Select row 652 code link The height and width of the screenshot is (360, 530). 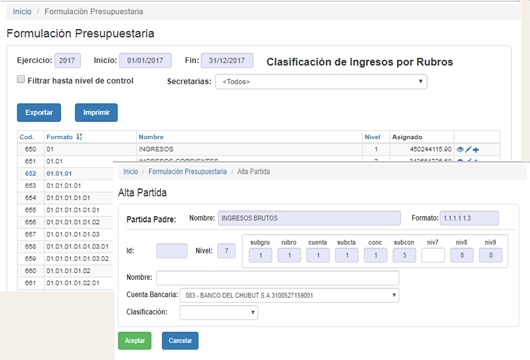30,173
